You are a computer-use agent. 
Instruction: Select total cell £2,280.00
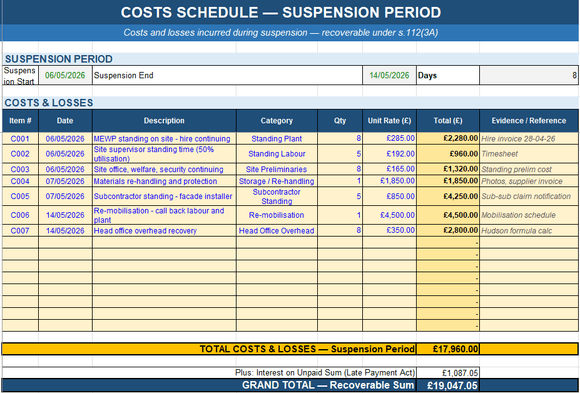pyautogui.click(x=448, y=139)
